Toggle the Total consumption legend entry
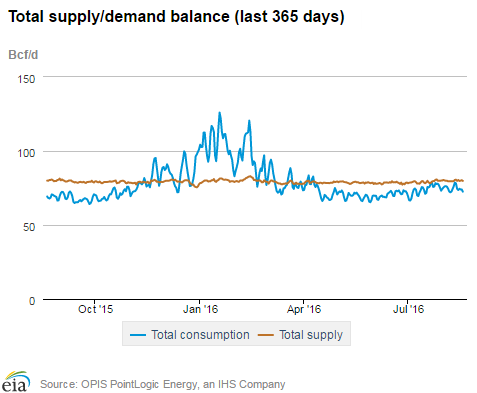 [190, 335]
